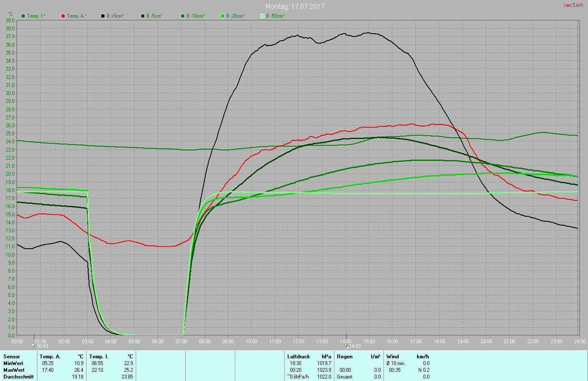Click the 'Wind' column header
588x381 pixels.
pos(393,357)
